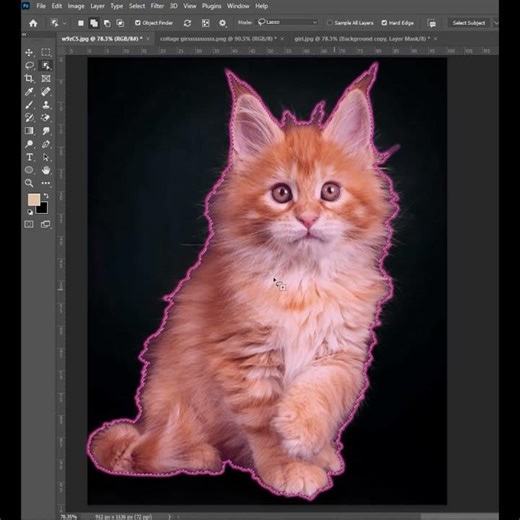This screenshot has height=520, width=520.
Task: Open the Mode Lasso dropdown
Action: pos(287,22)
